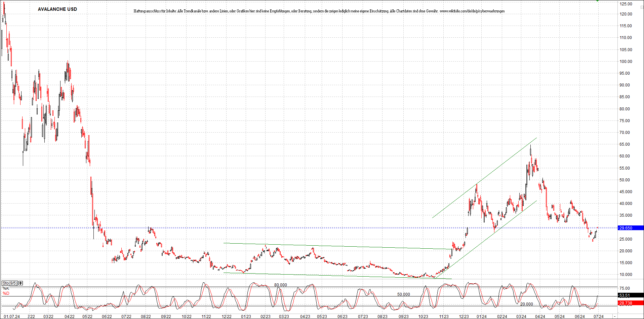The width and height of the screenshot is (644, 319).
Task: Click the 03 24 date axis marker
Action: coord(521,317)
